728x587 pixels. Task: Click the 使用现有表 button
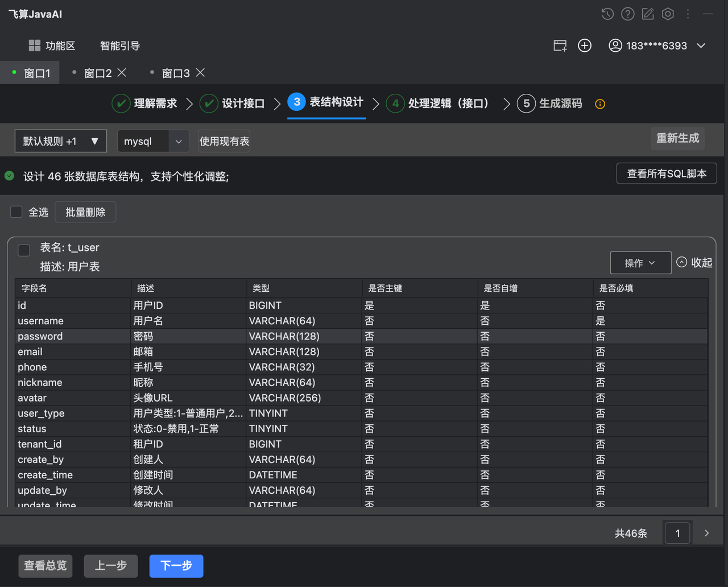point(224,141)
